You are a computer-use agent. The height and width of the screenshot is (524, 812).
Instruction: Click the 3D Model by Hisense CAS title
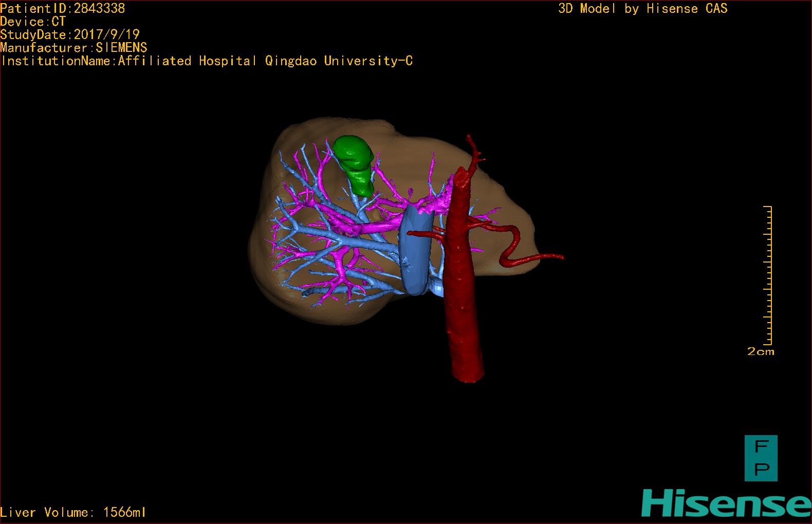point(643,8)
